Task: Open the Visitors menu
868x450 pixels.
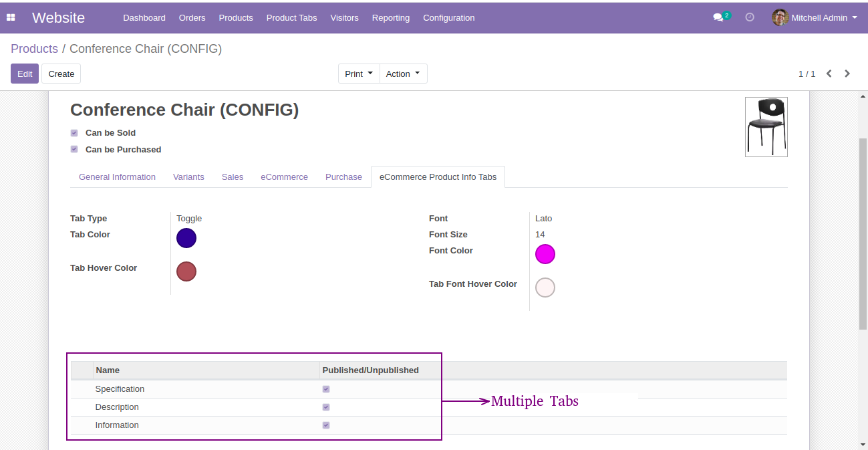Action: (x=345, y=18)
